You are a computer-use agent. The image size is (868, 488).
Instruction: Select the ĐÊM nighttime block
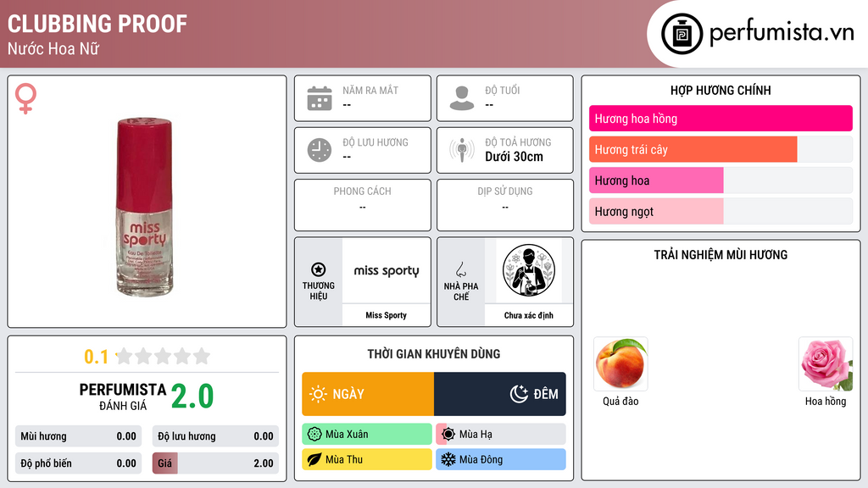pyautogui.click(x=500, y=394)
